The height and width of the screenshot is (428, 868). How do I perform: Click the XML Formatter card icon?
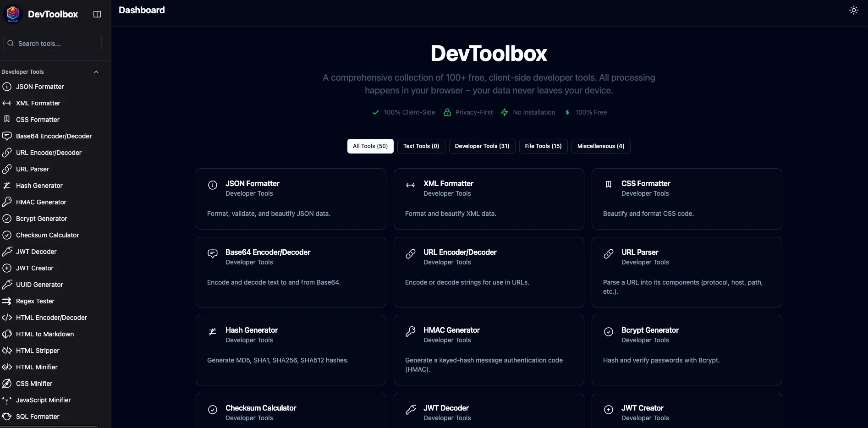[411, 185]
